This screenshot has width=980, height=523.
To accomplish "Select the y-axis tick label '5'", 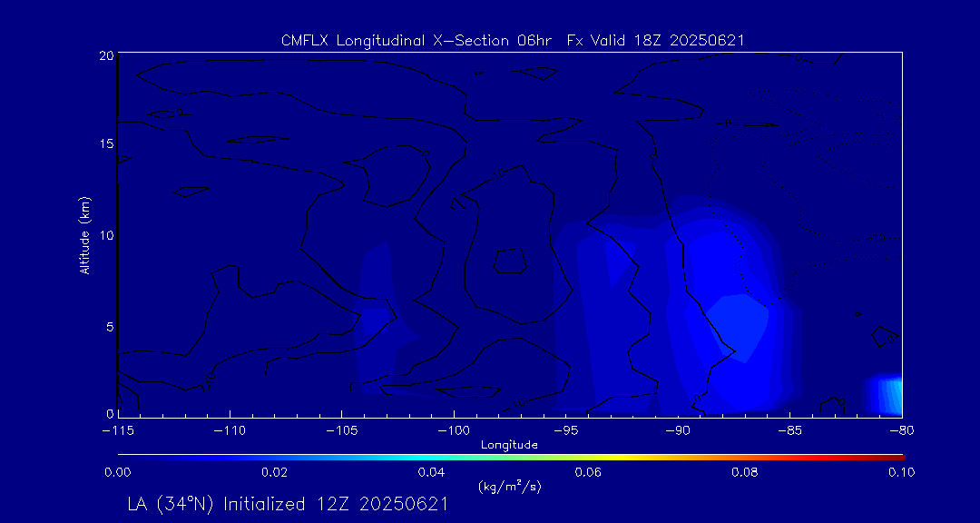I will [110, 326].
